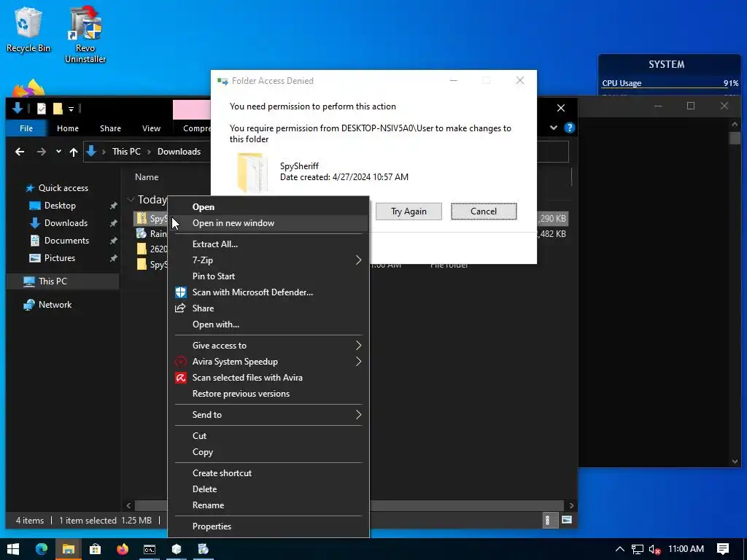Open the File ribbon tab
The height and width of the screenshot is (560, 747).
(x=26, y=128)
